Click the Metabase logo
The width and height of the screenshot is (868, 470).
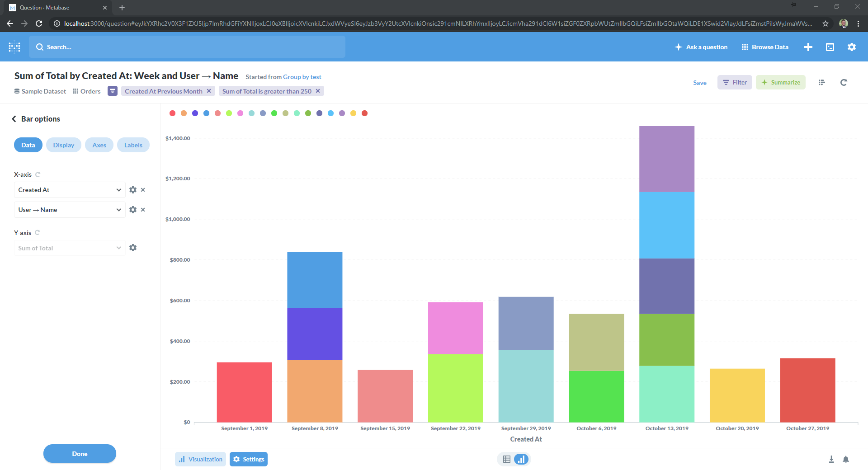coord(14,47)
